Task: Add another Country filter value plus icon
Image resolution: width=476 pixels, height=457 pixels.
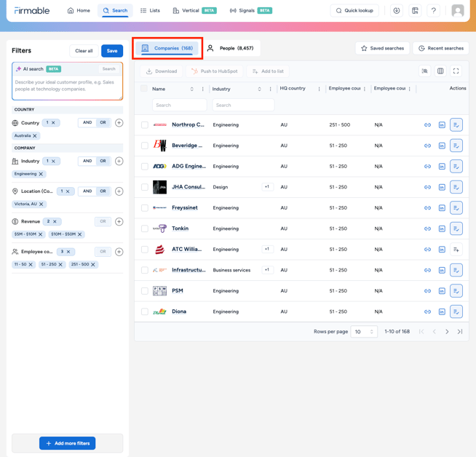Action: click(119, 122)
